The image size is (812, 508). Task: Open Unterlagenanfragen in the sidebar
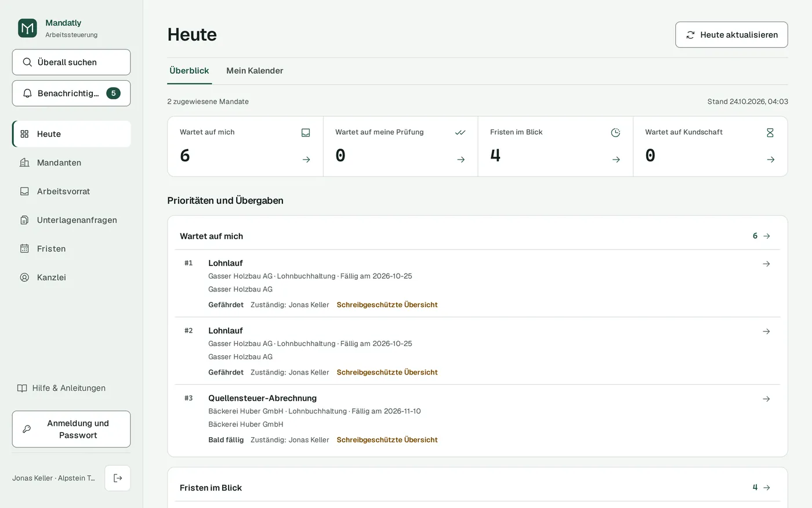click(71, 220)
